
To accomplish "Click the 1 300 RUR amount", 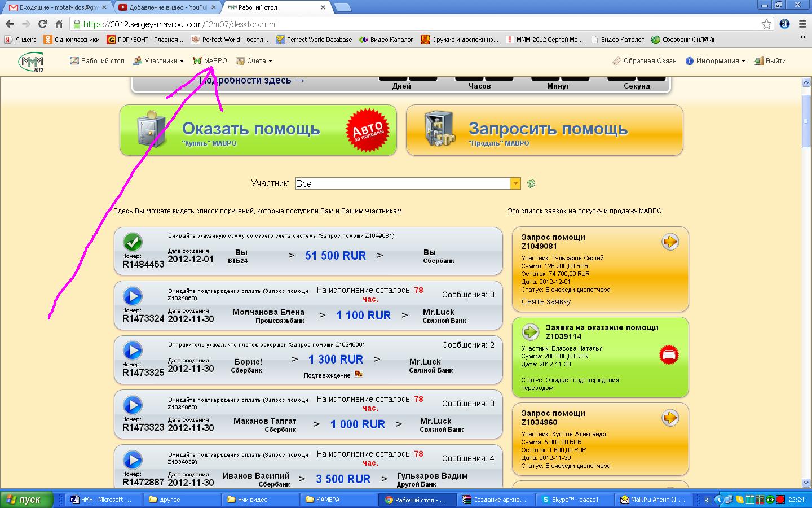I will pyautogui.click(x=336, y=360).
